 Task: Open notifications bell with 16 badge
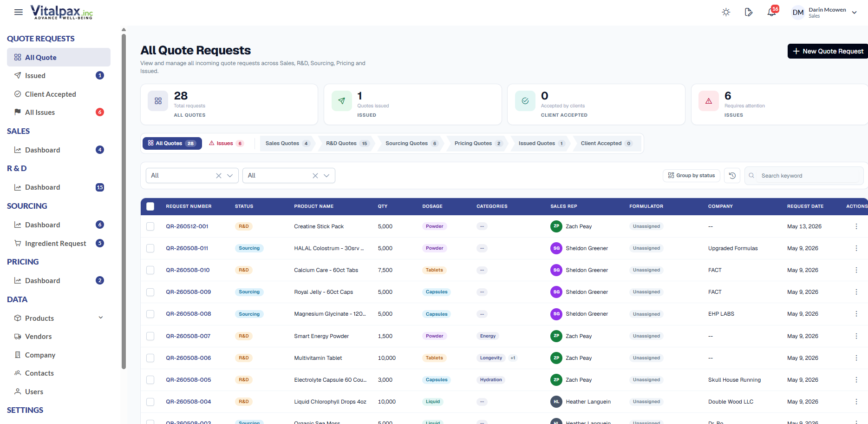(772, 12)
